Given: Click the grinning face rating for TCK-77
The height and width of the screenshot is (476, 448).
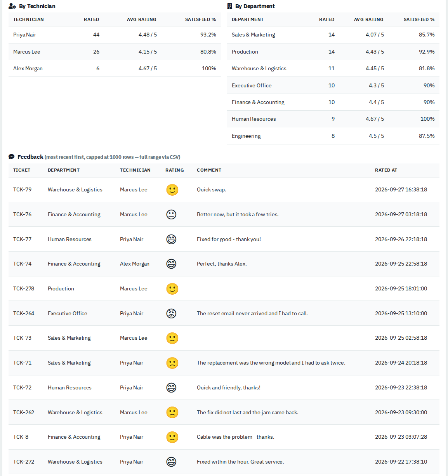Looking at the screenshot, I should click(x=171, y=240).
